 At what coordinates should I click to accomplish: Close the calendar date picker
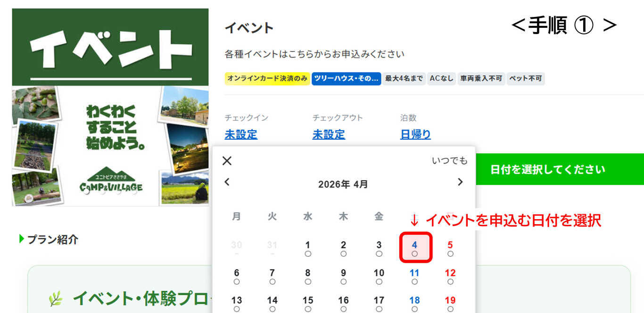227,161
